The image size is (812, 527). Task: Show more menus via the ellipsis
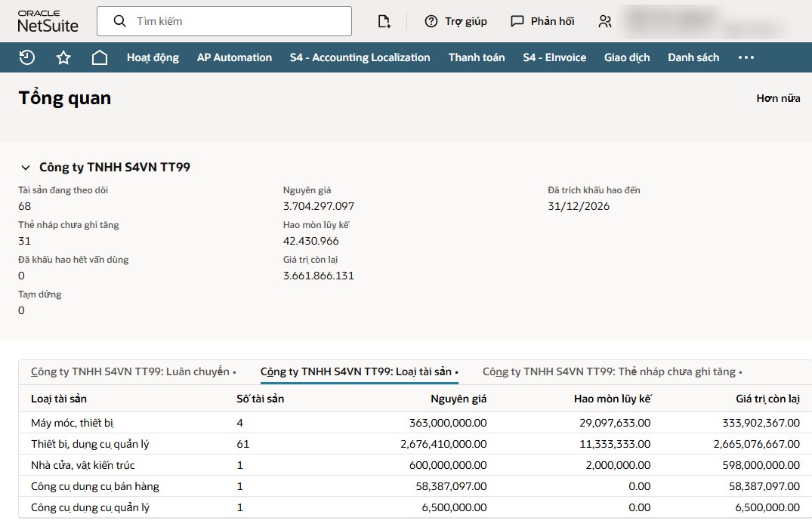(746, 57)
